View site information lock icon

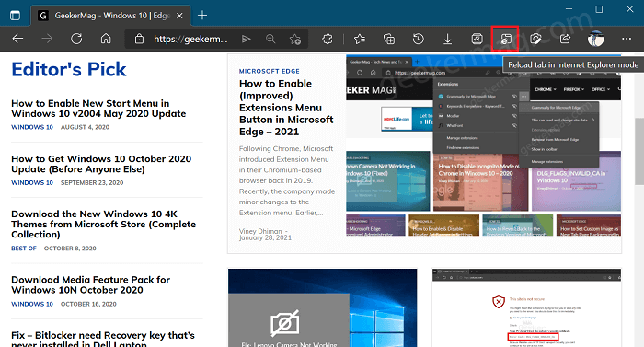point(139,39)
